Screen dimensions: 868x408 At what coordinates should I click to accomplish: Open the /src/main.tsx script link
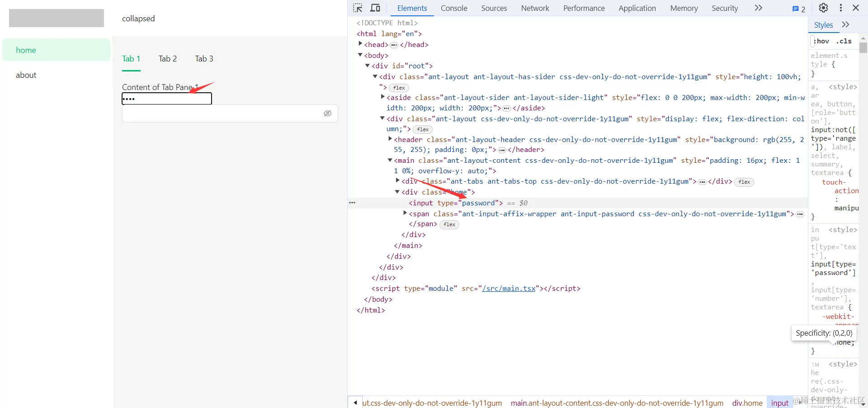coord(509,288)
